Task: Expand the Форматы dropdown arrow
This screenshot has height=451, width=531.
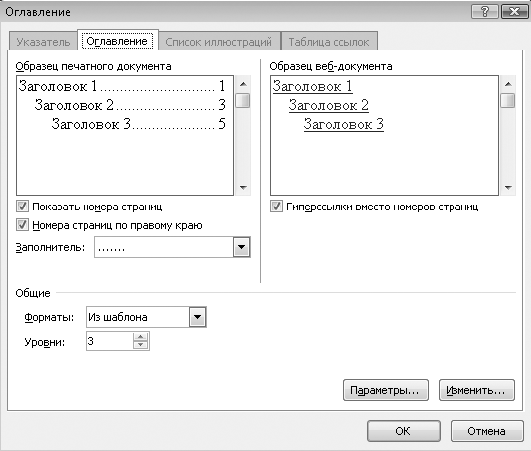Action: click(197, 317)
